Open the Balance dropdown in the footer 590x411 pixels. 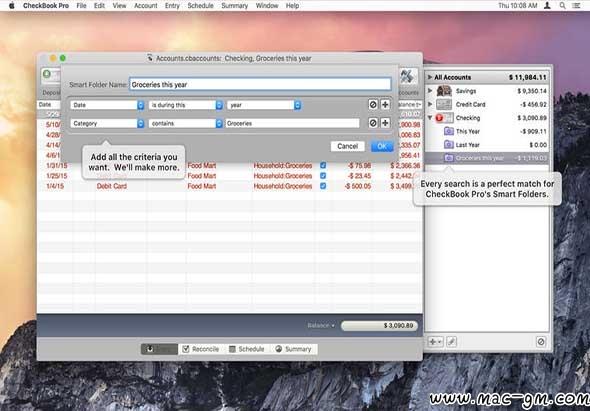[321, 326]
